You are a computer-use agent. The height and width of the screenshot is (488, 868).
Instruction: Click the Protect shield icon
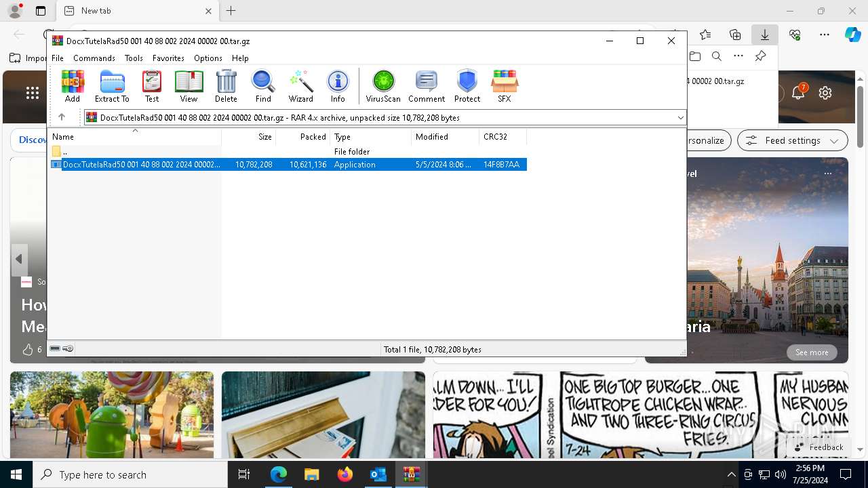pos(467,86)
